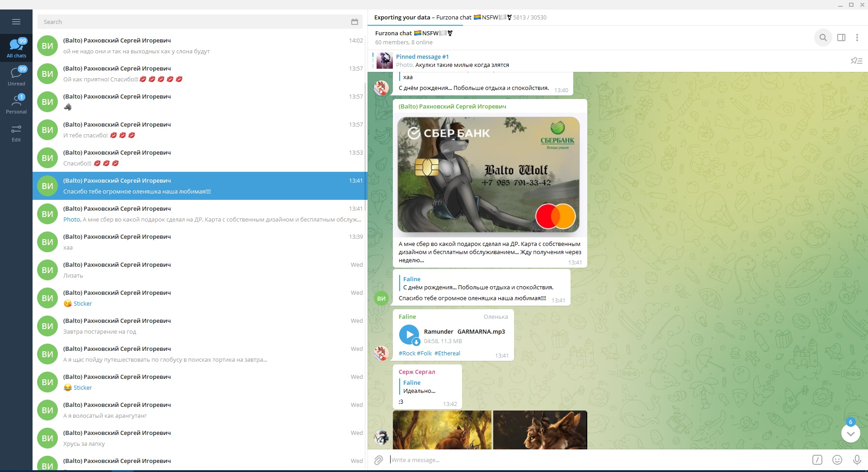
Task: Open Faline's avatar beside audio message
Action: point(381,353)
